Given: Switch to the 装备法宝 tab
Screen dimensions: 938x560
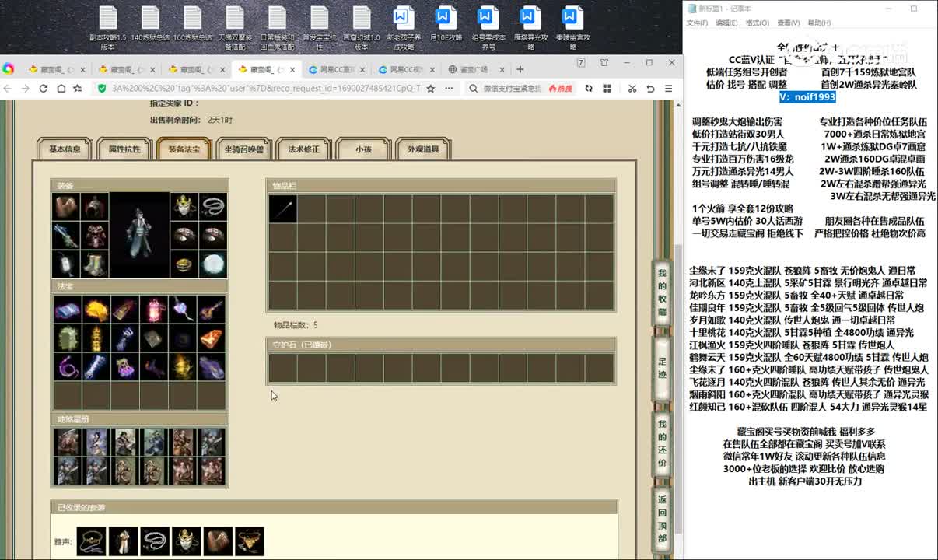Looking at the screenshot, I should pyautogui.click(x=184, y=149).
